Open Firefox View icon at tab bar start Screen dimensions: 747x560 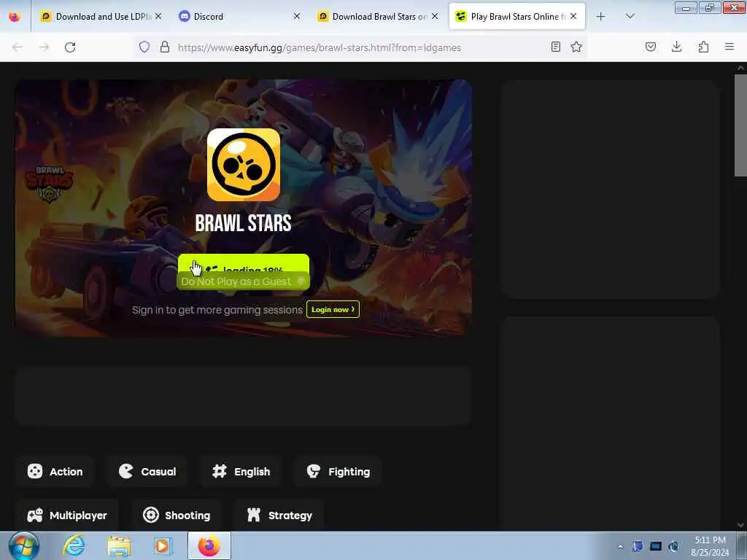point(15,16)
